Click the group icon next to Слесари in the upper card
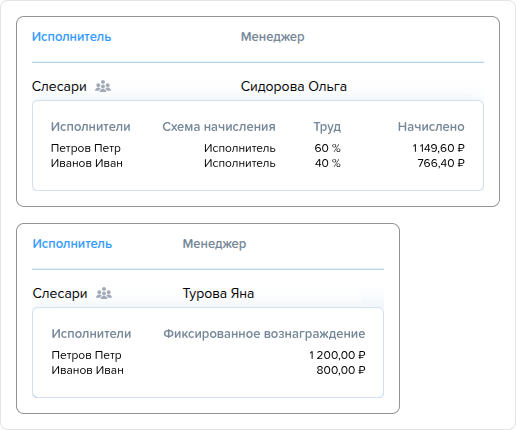516x430 pixels. click(103, 87)
